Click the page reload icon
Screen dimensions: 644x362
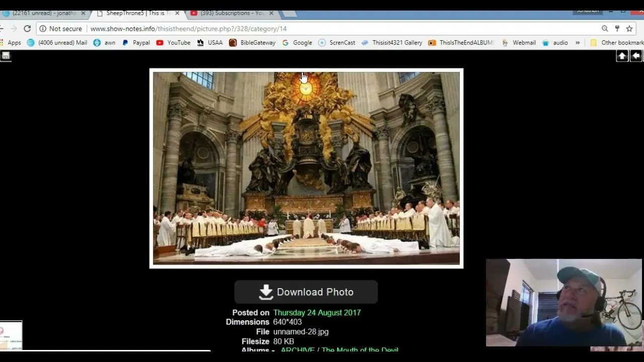(x=27, y=29)
